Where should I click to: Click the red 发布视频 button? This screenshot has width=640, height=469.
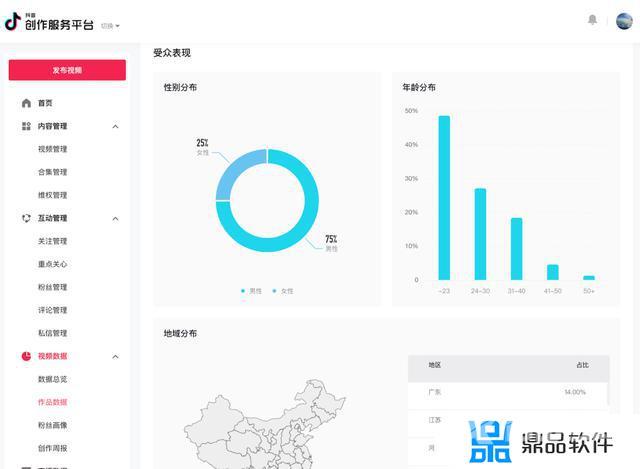pos(67,70)
